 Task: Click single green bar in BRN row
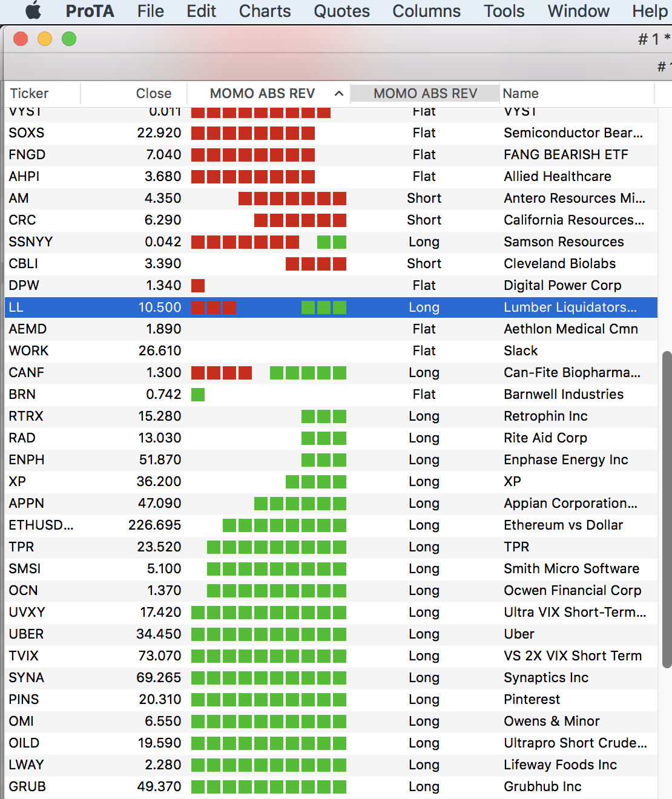click(198, 395)
